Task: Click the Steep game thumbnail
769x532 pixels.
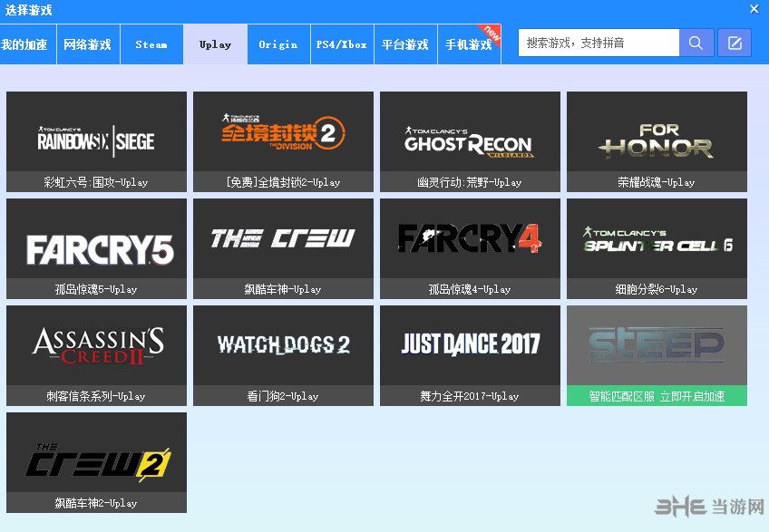Action: coord(657,345)
